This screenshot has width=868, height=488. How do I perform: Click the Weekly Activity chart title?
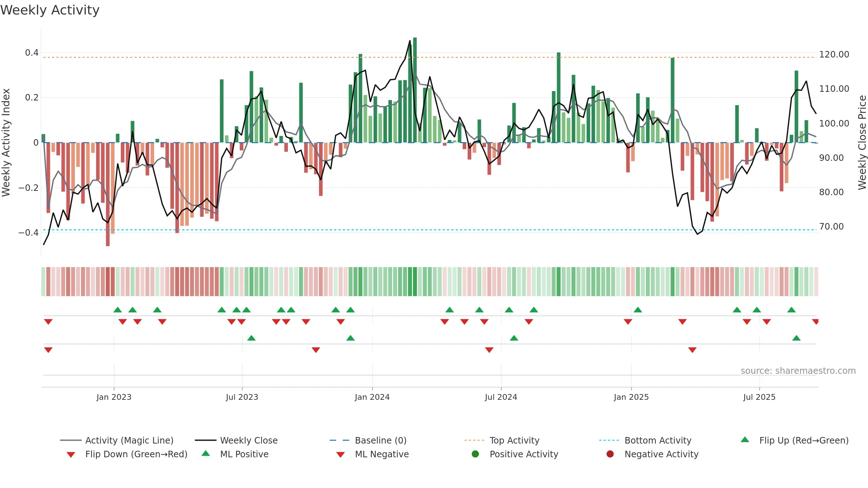click(x=50, y=10)
